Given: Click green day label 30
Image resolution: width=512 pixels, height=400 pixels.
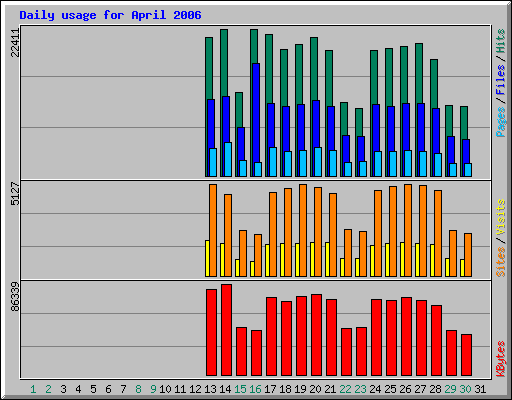Looking at the screenshot, I should (x=465, y=389).
